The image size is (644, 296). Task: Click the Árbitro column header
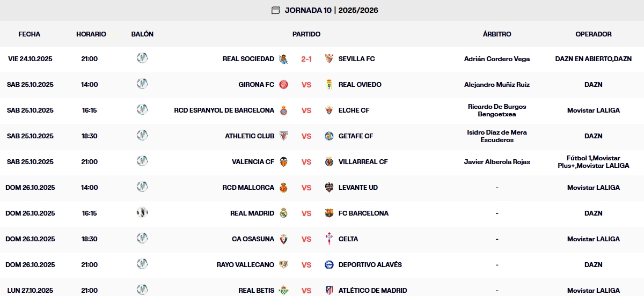[x=497, y=34]
